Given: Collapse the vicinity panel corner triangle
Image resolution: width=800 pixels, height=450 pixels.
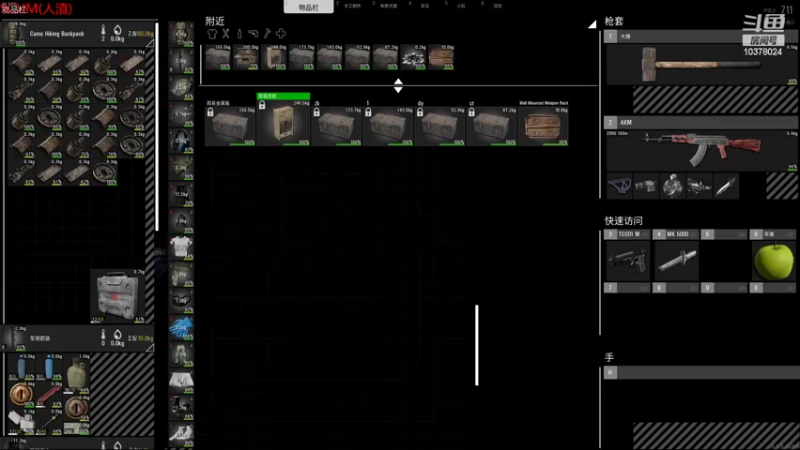Looking at the screenshot, I should pos(592,24).
